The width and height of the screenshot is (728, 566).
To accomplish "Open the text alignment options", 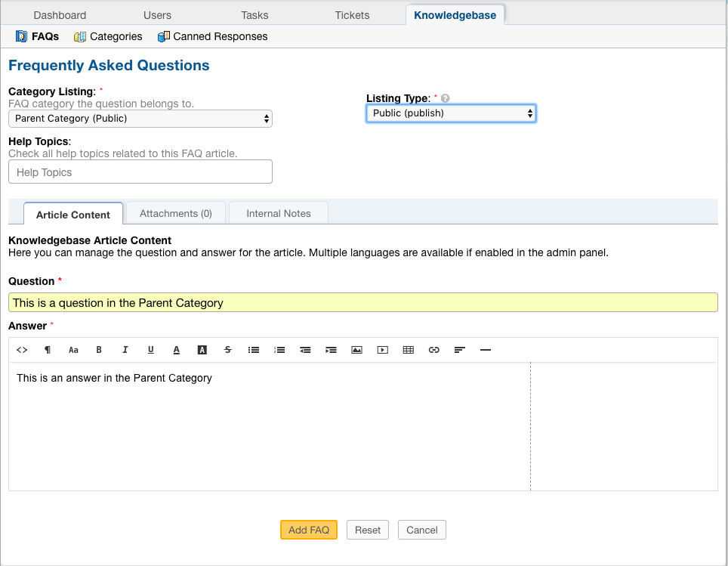I will (x=459, y=350).
